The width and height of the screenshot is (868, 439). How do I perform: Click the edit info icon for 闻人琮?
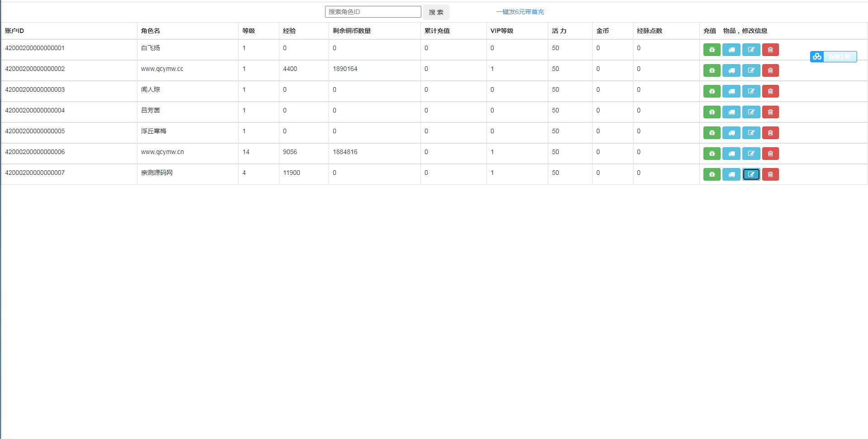click(751, 91)
